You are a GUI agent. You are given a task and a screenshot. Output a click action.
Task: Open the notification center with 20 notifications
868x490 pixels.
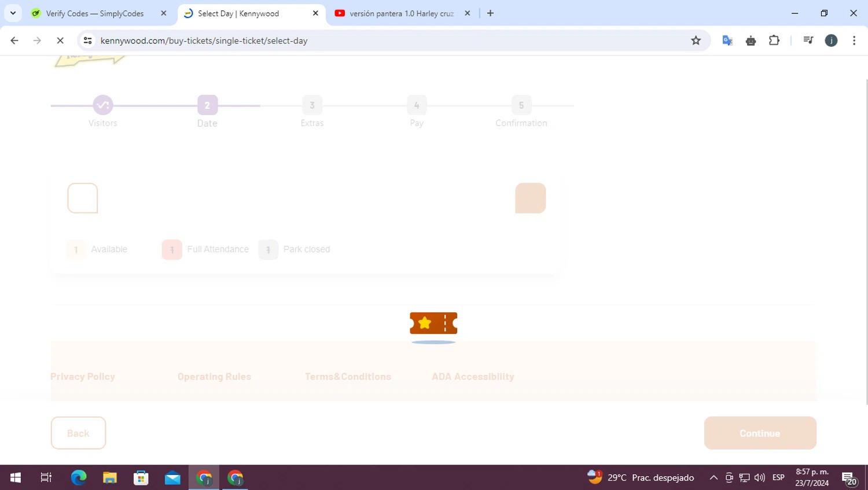click(x=849, y=478)
